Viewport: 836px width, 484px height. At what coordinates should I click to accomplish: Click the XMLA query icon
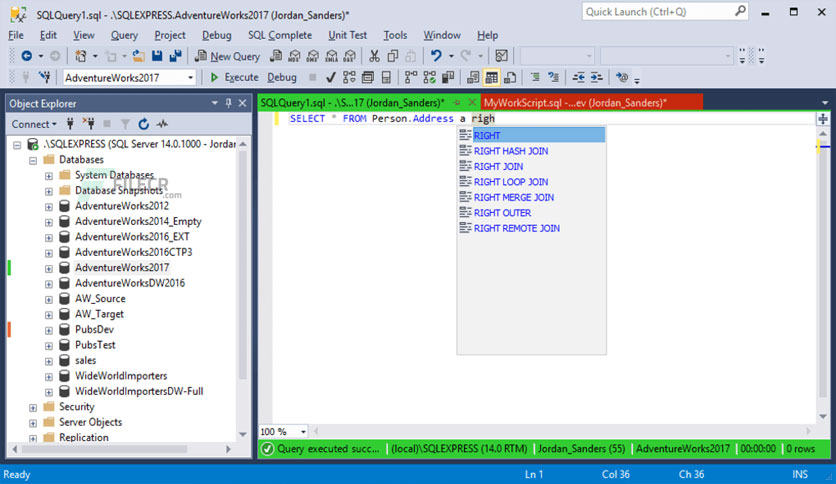pos(332,56)
